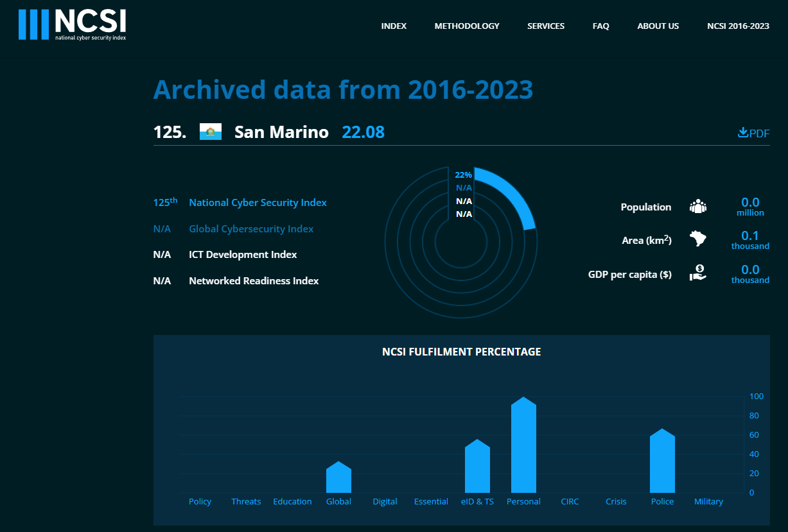
Task: Go to the METHODOLOGY page
Action: point(467,26)
